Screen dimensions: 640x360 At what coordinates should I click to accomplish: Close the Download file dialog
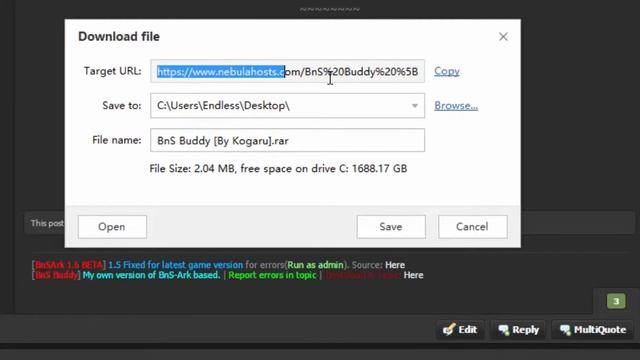pyautogui.click(x=503, y=37)
